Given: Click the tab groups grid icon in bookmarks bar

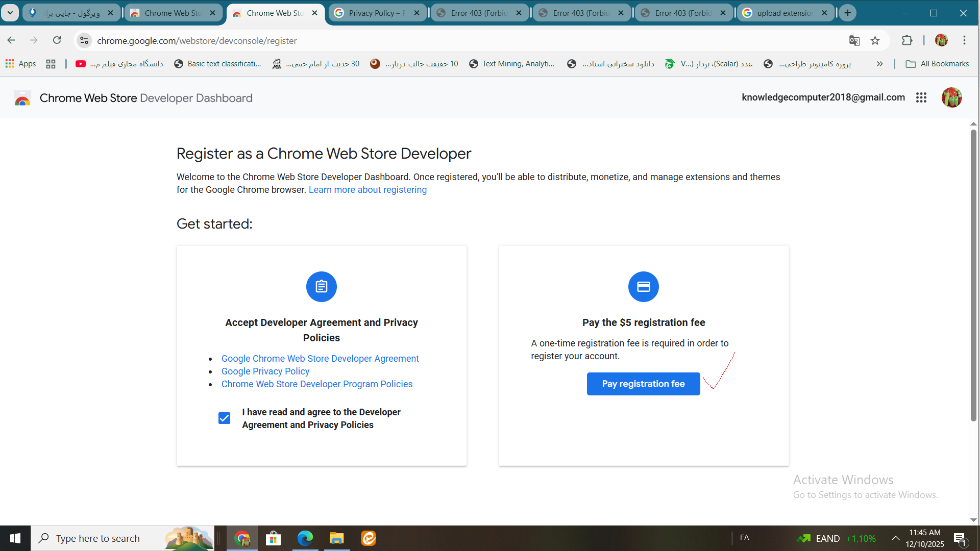Looking at the screenshot, I should pyautogui.click(x=51, y=64).
